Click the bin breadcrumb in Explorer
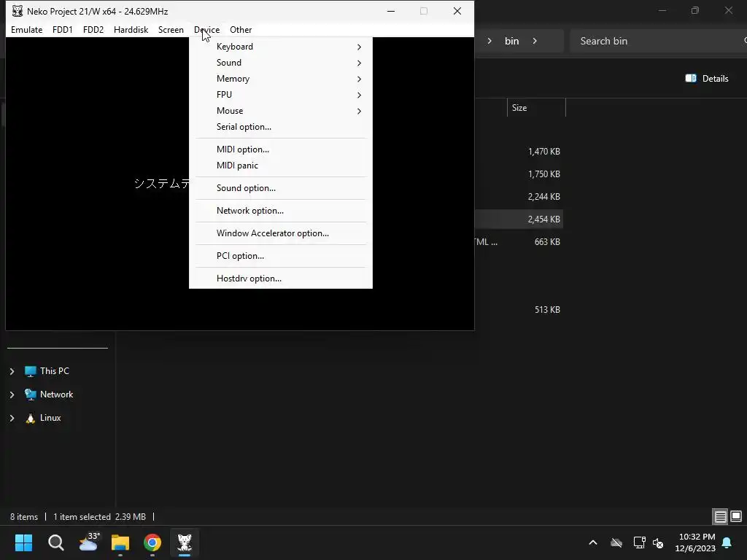The width and height of the screenshot is (747, 560). (x=511, y=41)
